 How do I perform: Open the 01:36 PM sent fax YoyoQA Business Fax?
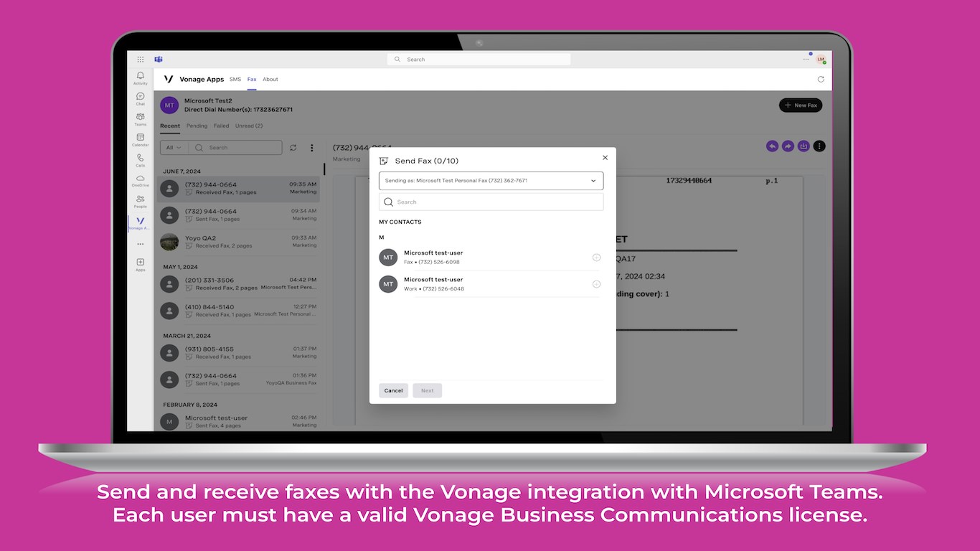[x=238, y=380]
